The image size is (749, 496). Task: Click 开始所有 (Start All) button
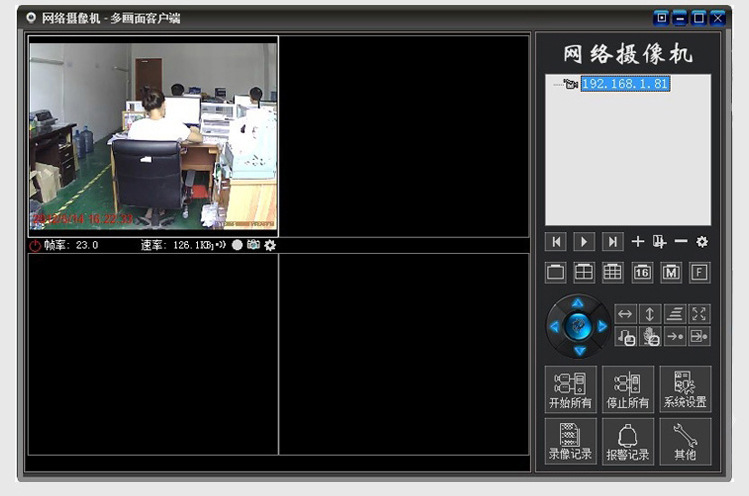[570, 389]
